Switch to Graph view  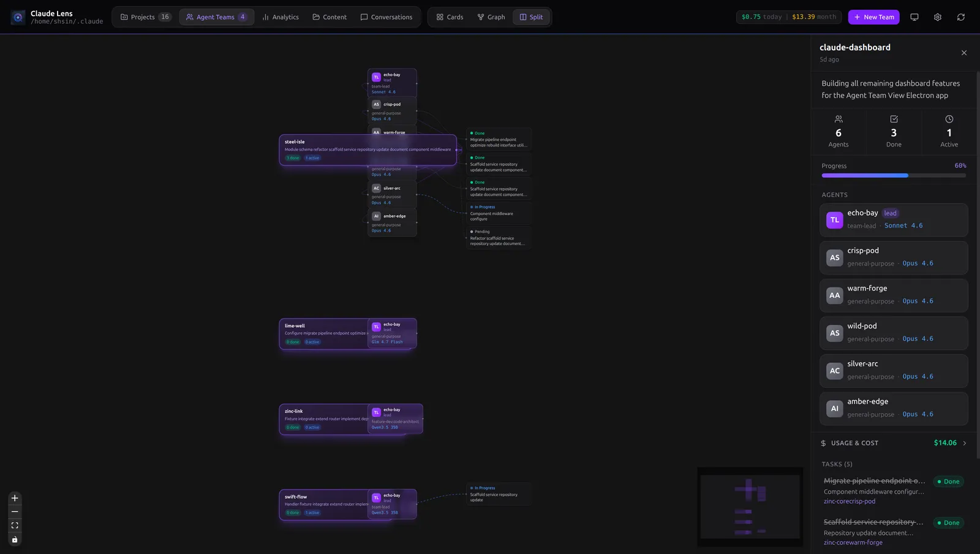pyautogui.click(x=491, y=17)
